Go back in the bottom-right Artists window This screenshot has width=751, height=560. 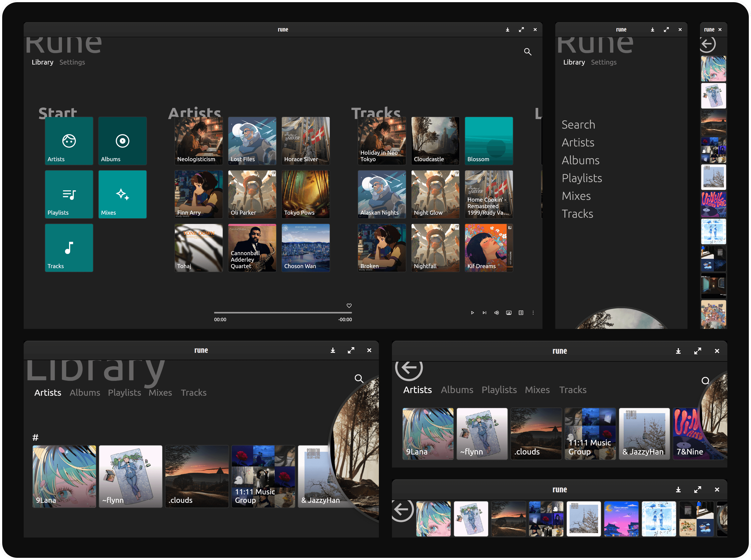click(409, 368)
